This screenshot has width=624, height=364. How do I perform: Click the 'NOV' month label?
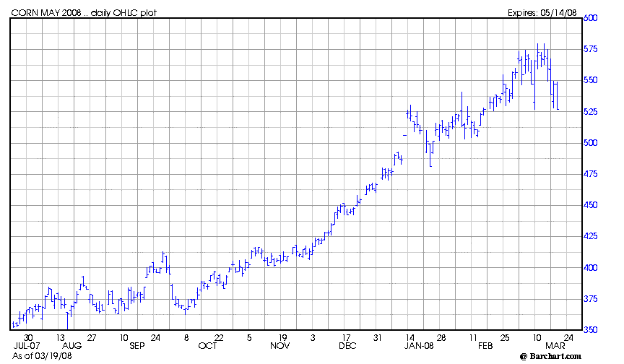pyautogui.click(x=279, y=346)
